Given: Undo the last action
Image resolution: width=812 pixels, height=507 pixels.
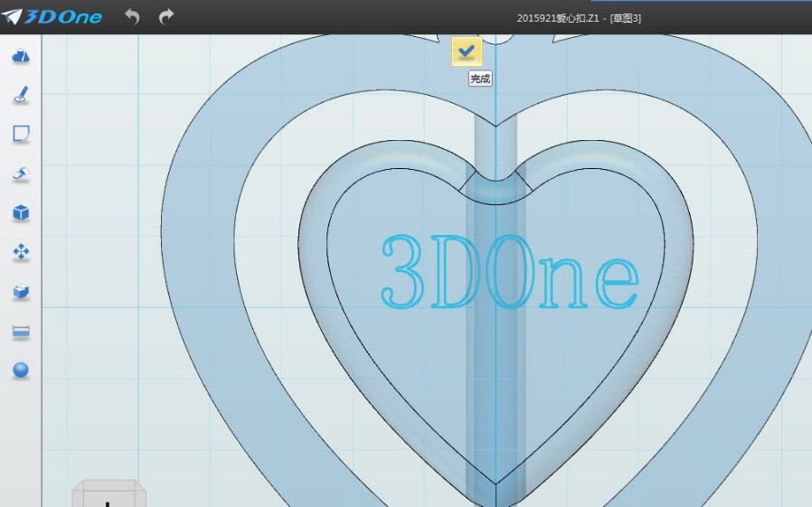Looking at the screenshot, I should pyautogui.click(x=132, y=16).
